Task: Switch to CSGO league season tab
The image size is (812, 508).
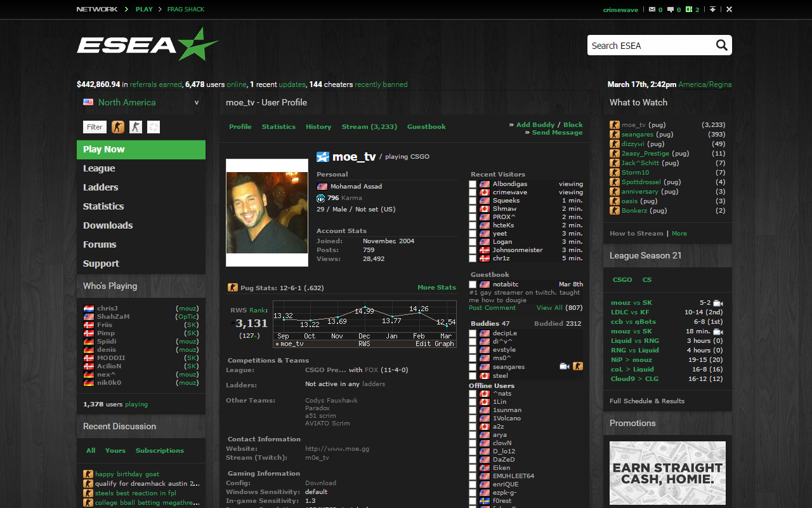Action: coord(622,280)
